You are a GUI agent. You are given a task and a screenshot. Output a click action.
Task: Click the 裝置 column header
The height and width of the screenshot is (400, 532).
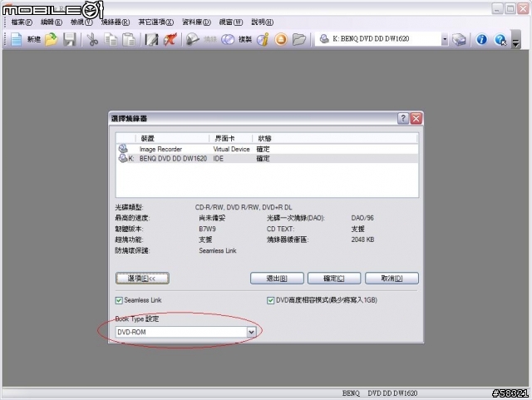click(x=172, y=138)
